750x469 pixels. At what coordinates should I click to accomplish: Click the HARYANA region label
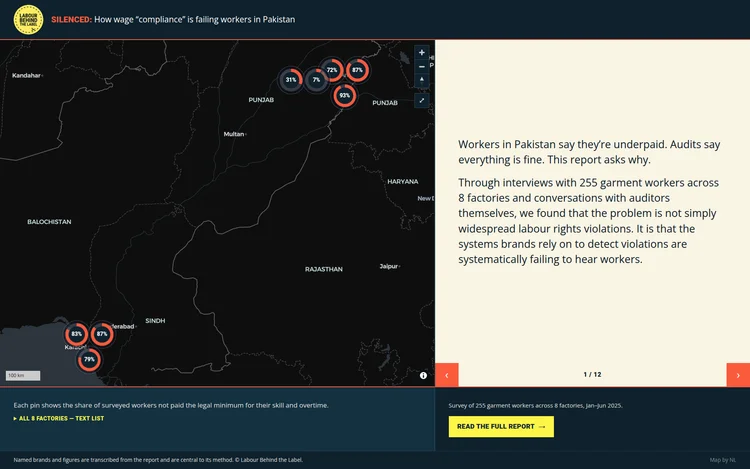(x=403, y=182)
